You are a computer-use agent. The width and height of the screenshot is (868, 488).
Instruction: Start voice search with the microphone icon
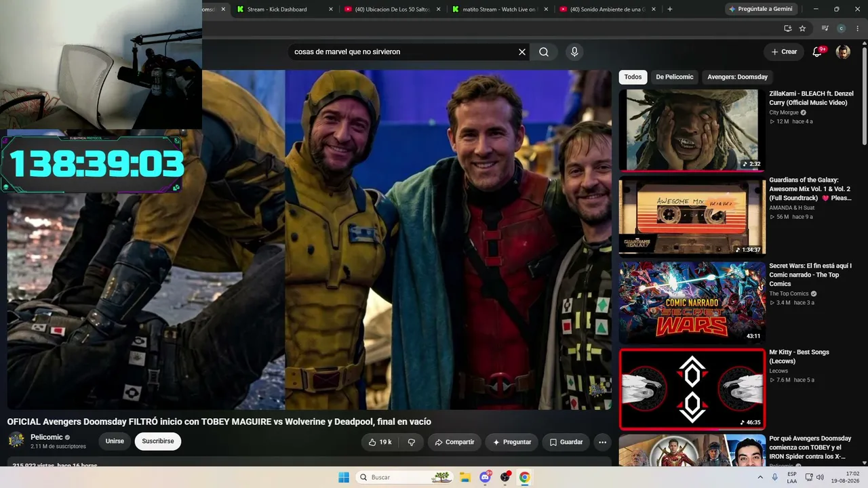tap(574, 52)
